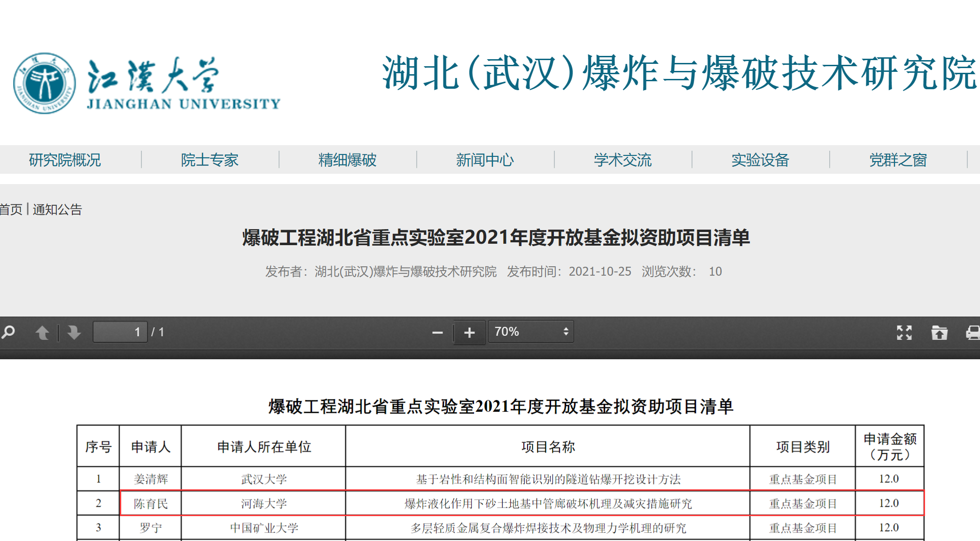Zoom in with the plus button
The height and width of the screenshot is (541, 980).
pos(469,332)
